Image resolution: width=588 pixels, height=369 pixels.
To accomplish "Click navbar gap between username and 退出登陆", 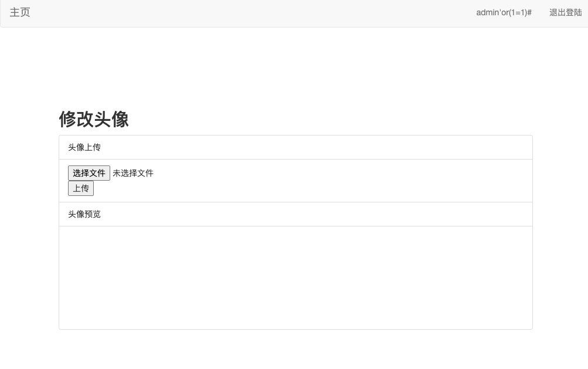I will tap(541, 13).
